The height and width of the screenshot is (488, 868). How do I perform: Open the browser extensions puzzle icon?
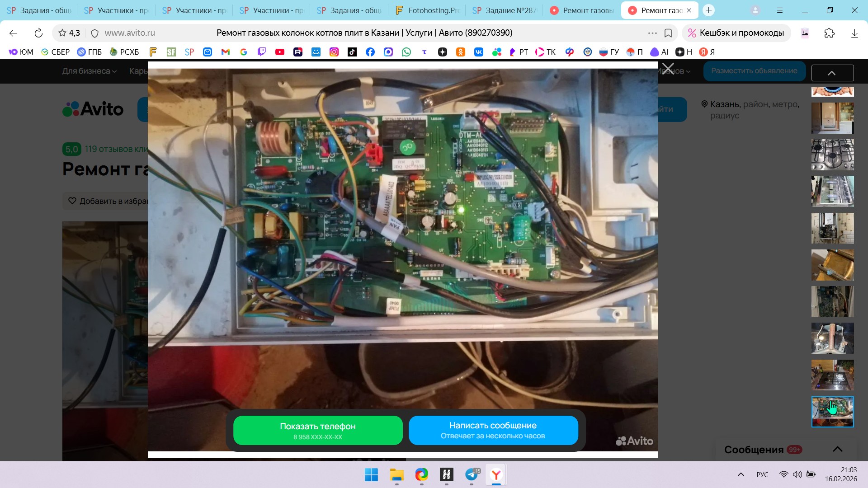coord(829,33)
